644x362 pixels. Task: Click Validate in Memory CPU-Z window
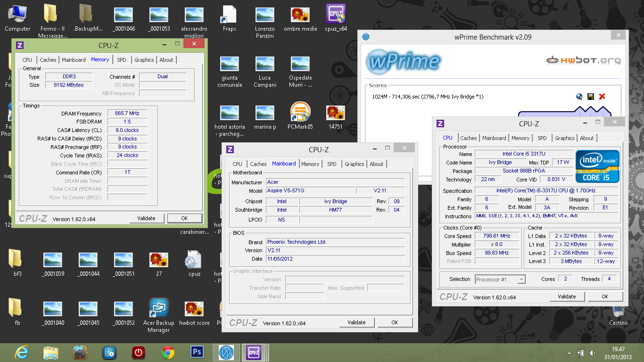pos(146,218)
